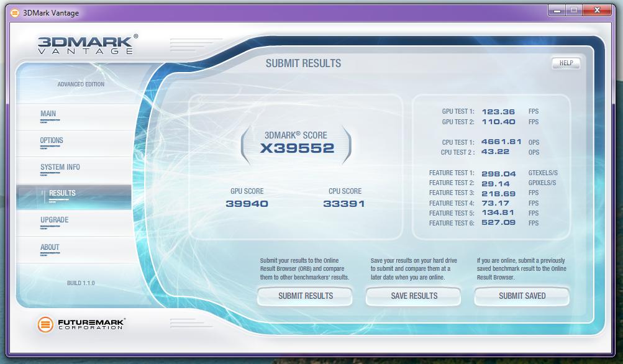Maximize the 3DMark Vantage window
Image resolution: width=623 pixels, height=364 pixels.
574,11
